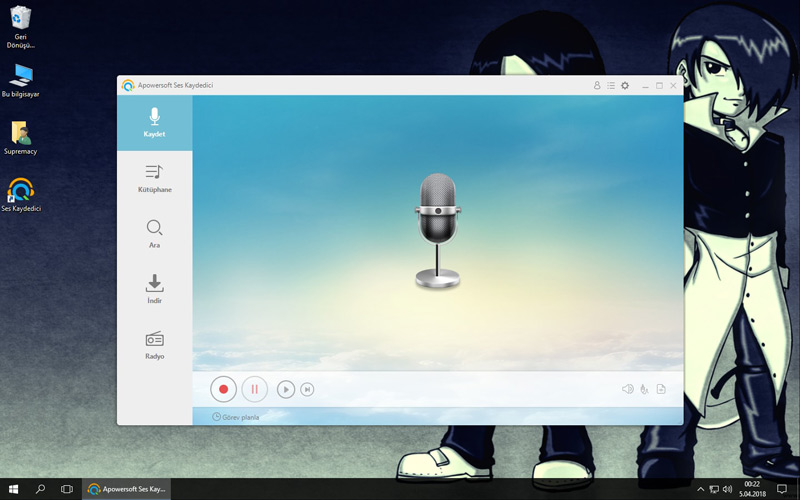
Task: Maximize the Apowersoft Ses Kaydedici window
Action: coord(659,85)
